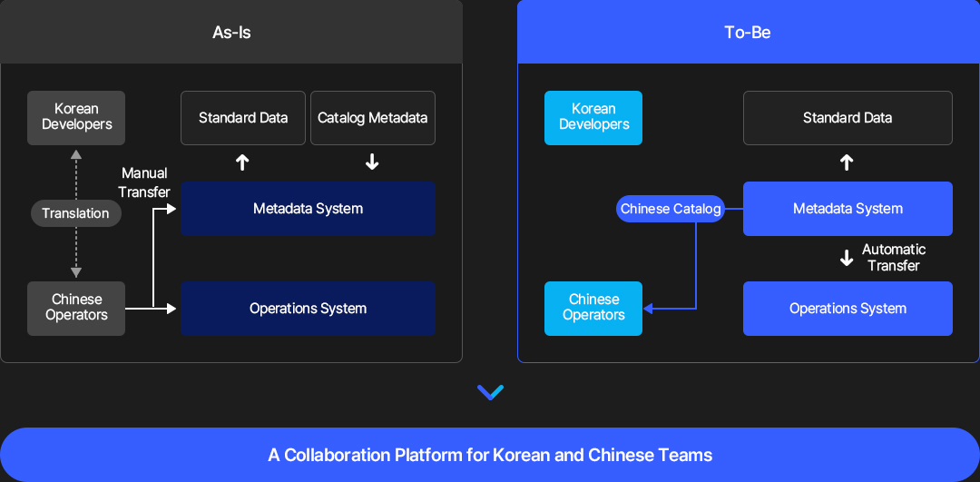Click the Manual Transfer label
This screenshot has height=482, width=980.
(x=145, y=182)
